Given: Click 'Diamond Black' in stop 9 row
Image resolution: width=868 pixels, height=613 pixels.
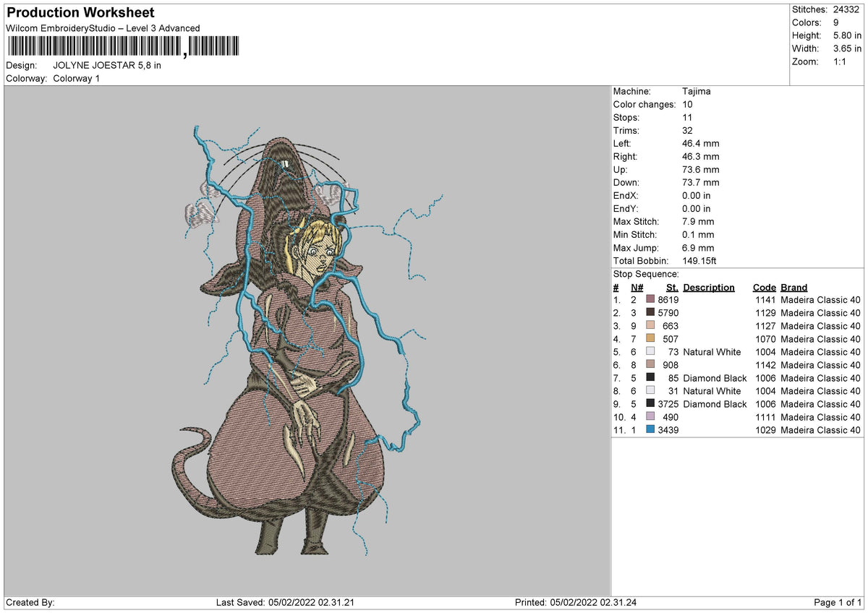Looking at the screenshot, I should (x=715, y=403).
